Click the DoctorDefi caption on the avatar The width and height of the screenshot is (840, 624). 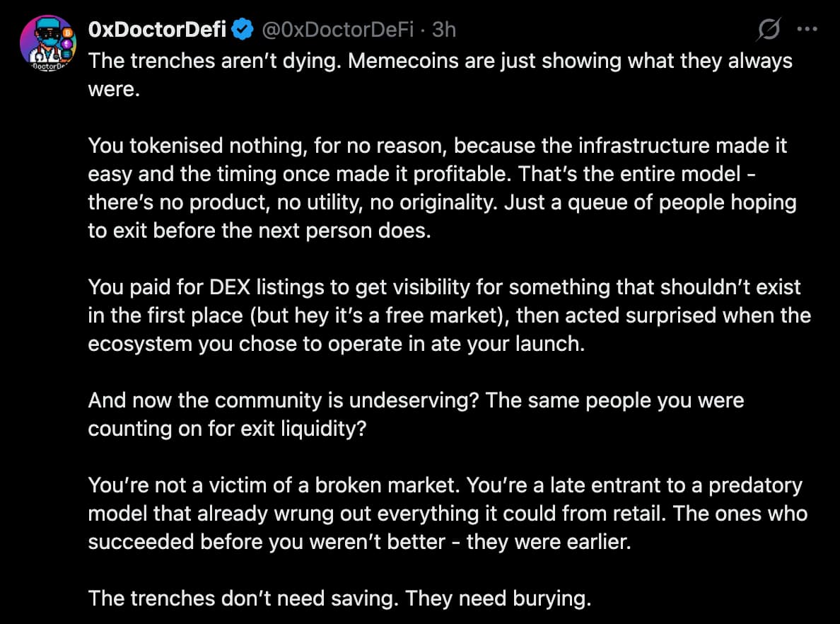[48, 67]
